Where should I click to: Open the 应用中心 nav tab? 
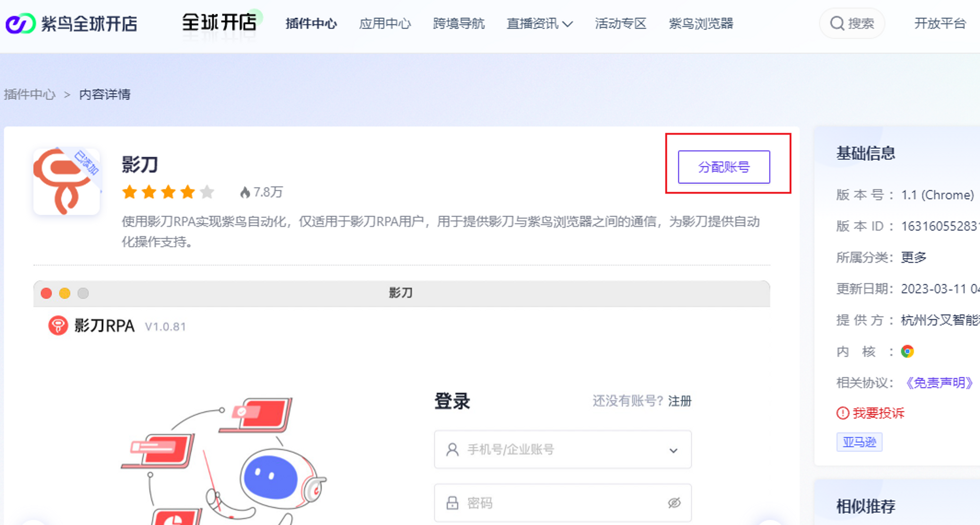[385, 24]
